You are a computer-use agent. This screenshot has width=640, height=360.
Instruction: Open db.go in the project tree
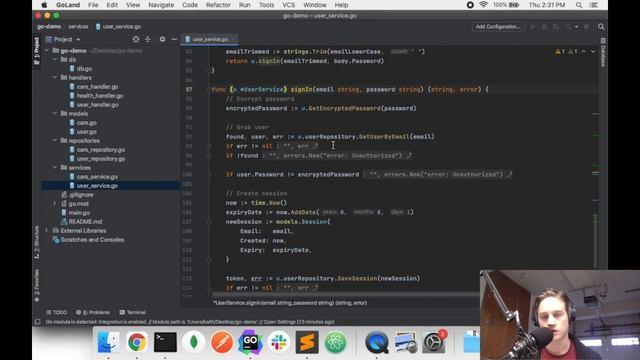(x=84, y=69)
